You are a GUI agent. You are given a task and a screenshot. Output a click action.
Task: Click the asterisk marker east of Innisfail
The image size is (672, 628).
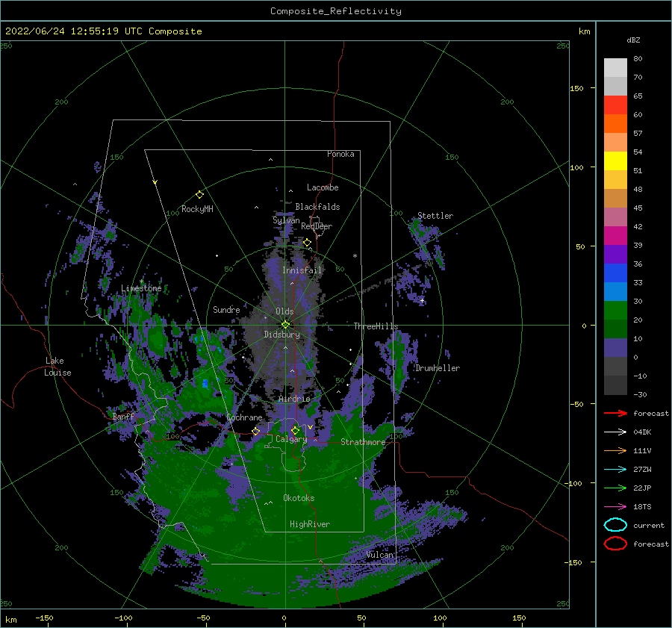coord(355,256)
